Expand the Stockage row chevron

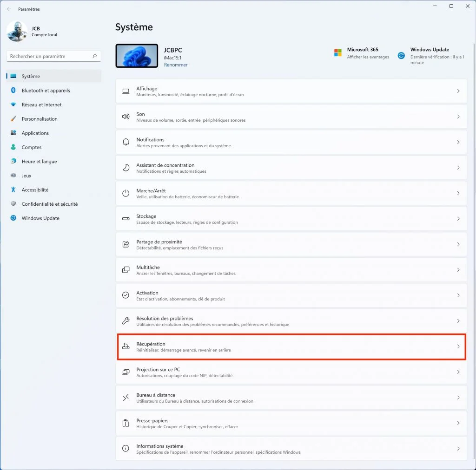(458, 219)
